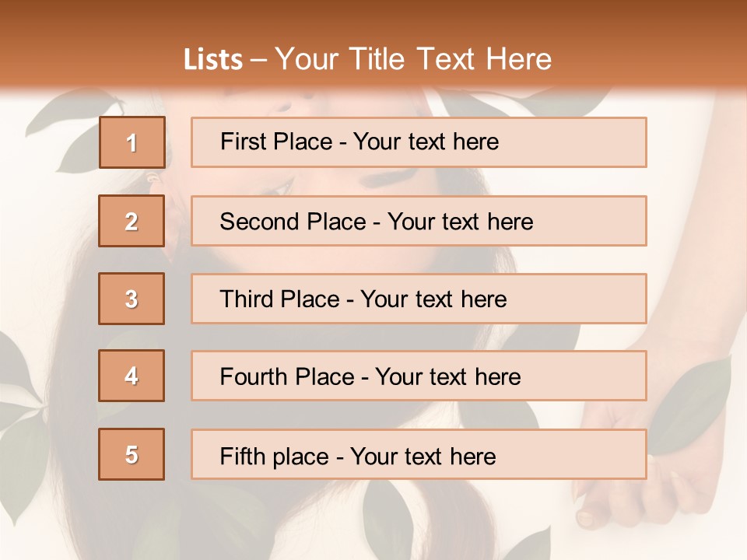The height and width of the screenshot is (560, 747).
Task: Select the Fifth place text bar
Action: tap(419, 454)
